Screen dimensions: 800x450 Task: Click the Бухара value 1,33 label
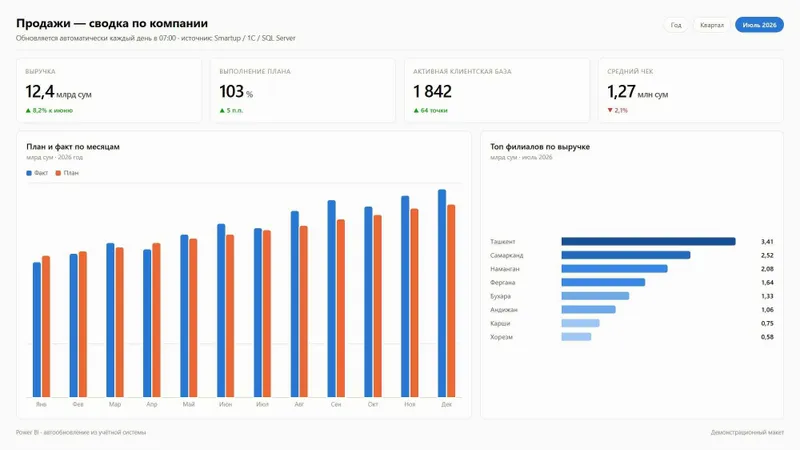click(x=767, y=296)
